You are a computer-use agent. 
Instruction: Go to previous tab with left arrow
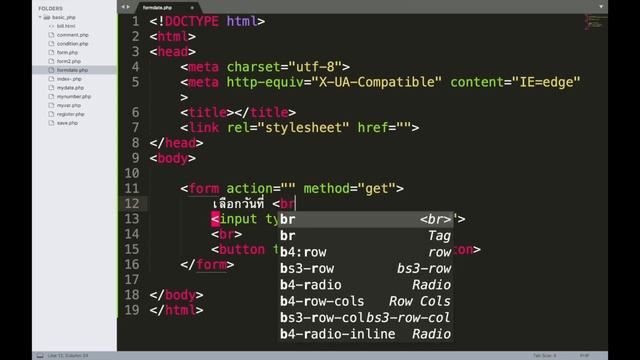[x=123, y=7]
